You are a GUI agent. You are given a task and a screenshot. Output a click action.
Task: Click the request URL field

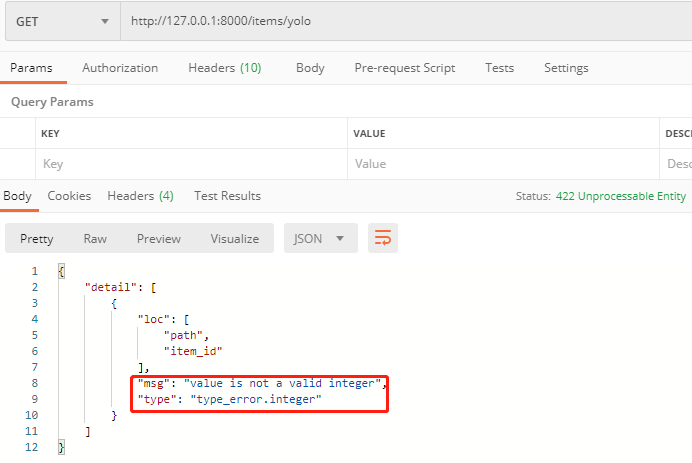[400, 22]
